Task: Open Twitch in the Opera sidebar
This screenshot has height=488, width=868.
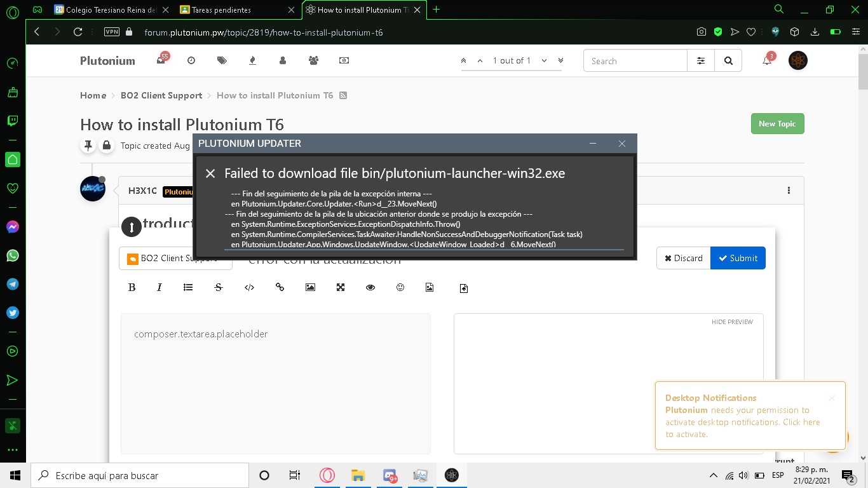Action: [12, 121]
